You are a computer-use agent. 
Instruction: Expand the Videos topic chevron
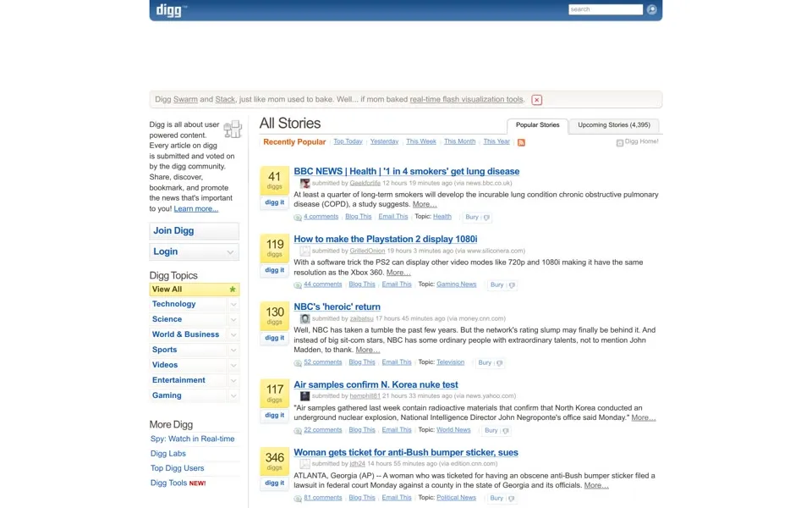pyautogui.click(x=233, y=366)
